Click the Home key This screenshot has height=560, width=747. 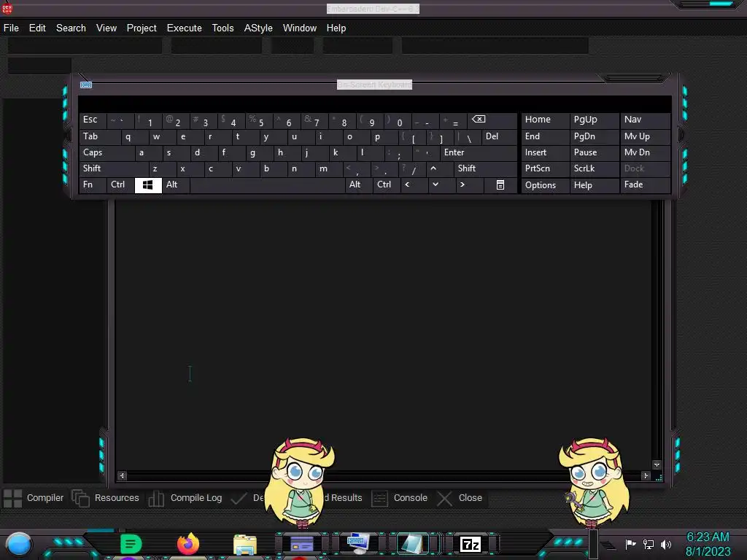pos(545,120)
